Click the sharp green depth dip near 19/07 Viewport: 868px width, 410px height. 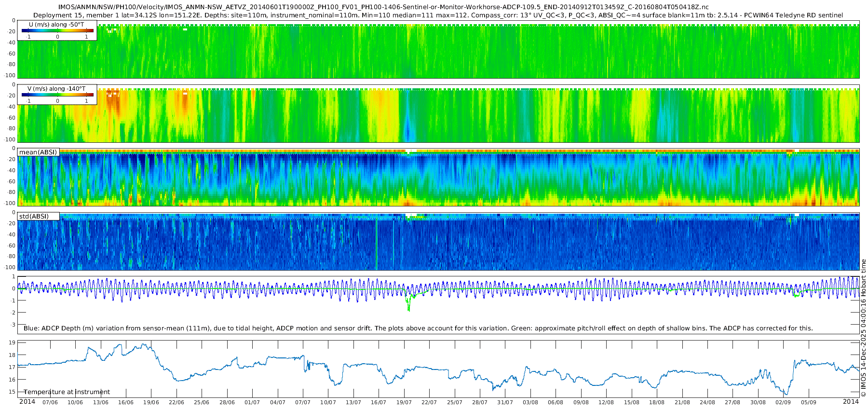(x=408, y=305)
